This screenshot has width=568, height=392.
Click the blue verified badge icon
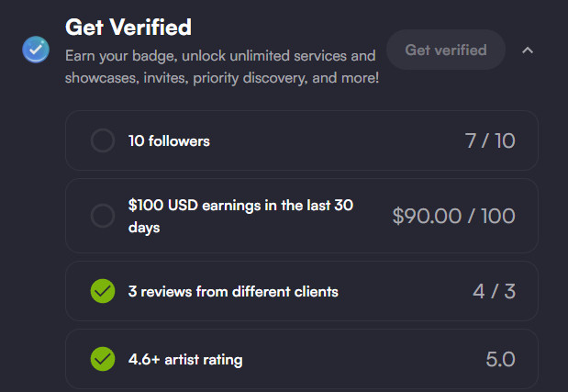36,50
